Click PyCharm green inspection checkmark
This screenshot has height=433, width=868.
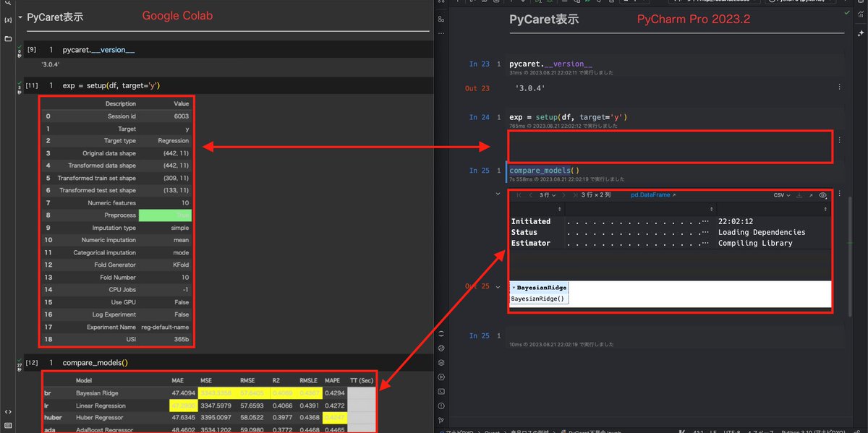point(847,12)
